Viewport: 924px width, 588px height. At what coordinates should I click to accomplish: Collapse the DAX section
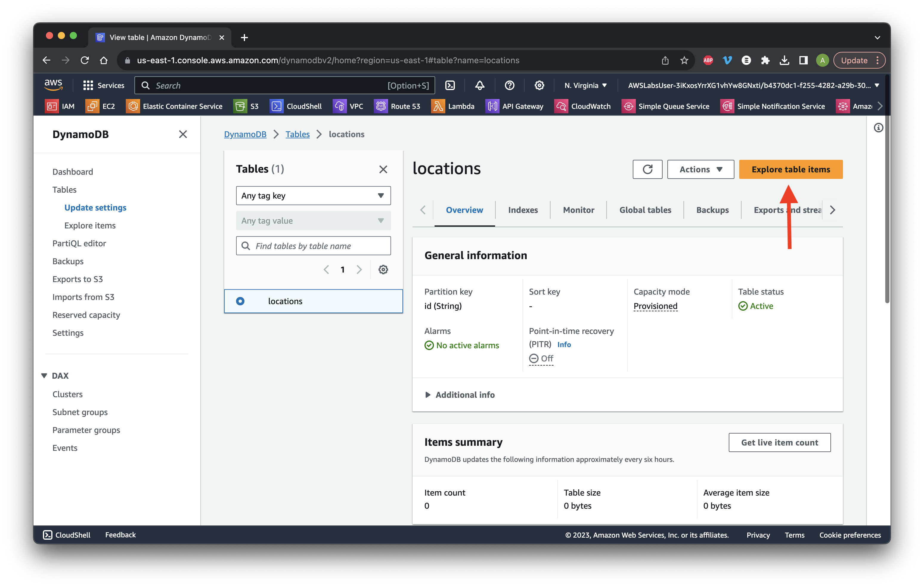[x=44, y=375]
